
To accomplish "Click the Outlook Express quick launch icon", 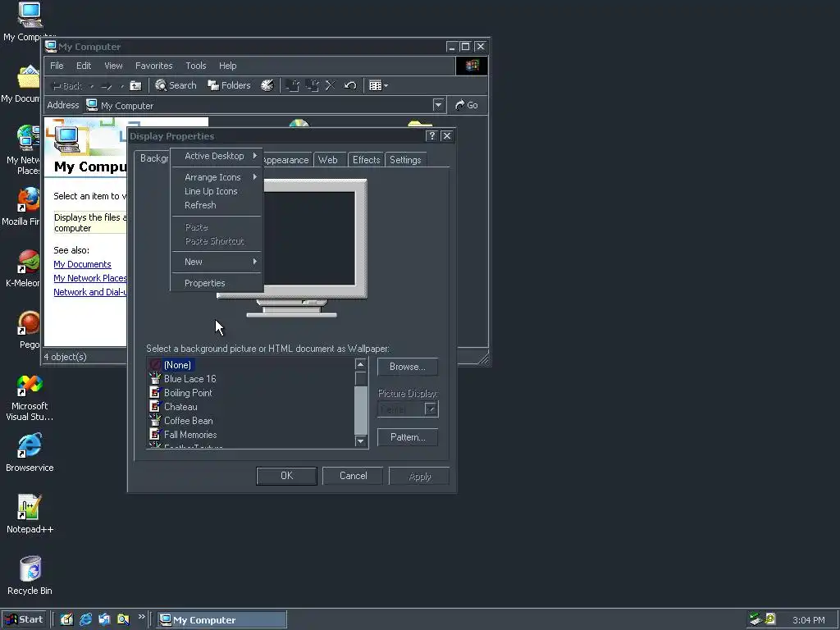I will [x=104, y=619].
